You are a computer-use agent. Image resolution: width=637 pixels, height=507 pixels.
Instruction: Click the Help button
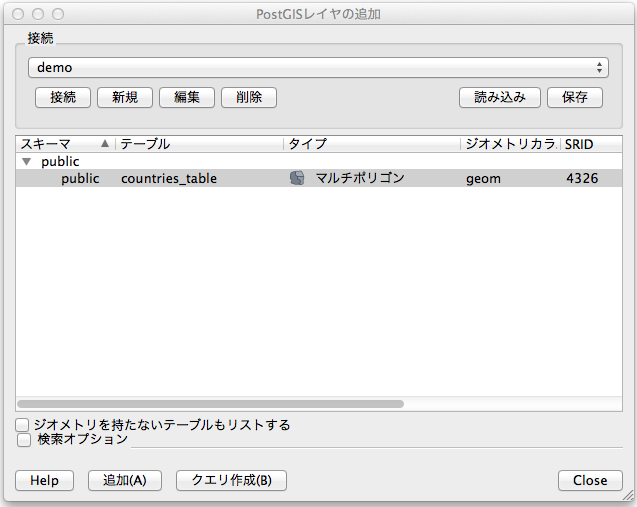coord(44,480)
